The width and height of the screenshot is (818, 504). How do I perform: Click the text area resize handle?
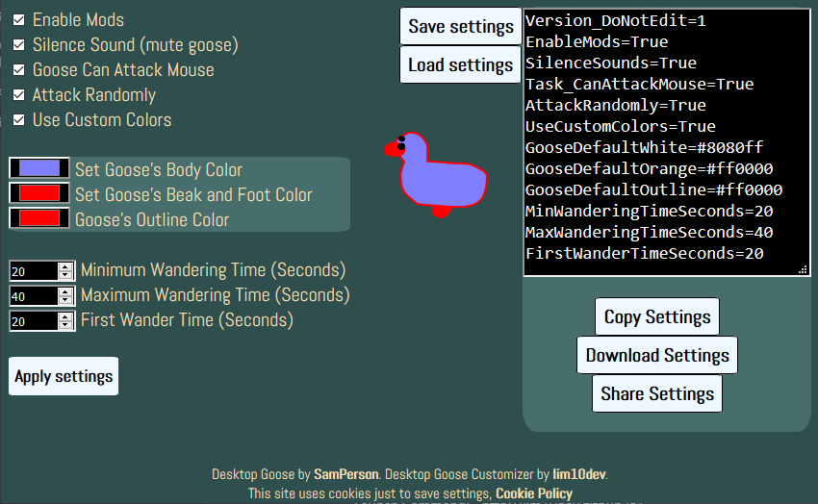coord(804,269)
